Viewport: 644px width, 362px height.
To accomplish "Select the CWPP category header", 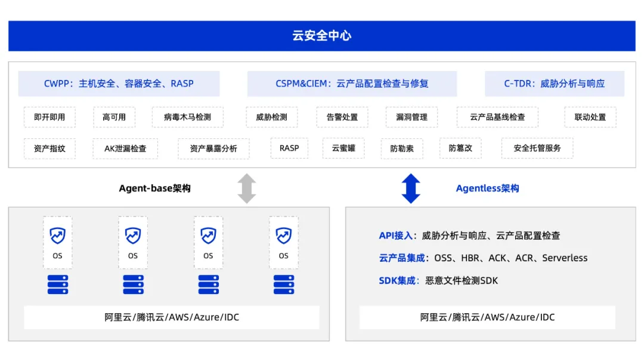I will [119, 83].
